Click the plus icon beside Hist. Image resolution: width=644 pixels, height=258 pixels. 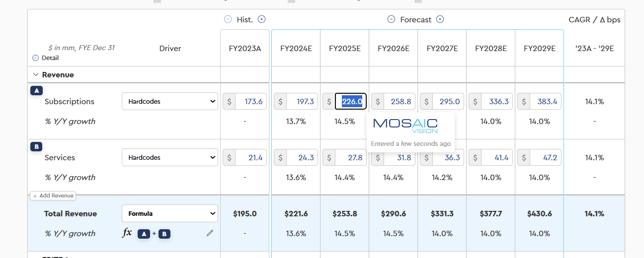262,19
